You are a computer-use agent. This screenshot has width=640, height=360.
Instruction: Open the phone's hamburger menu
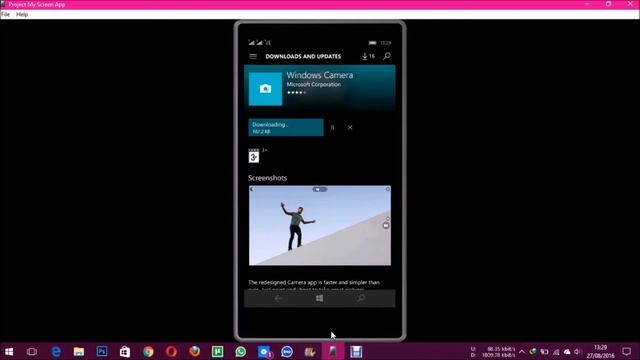(253, 56)
